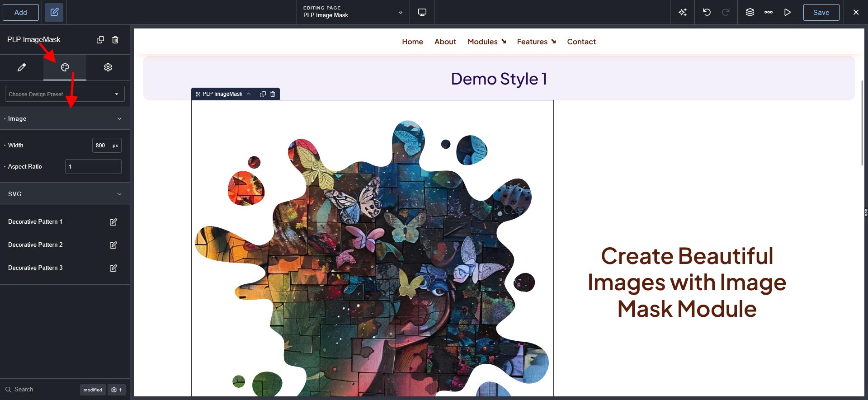Go to Home in page navigation
Screen dimensions: 868x400
coord(412,42)
